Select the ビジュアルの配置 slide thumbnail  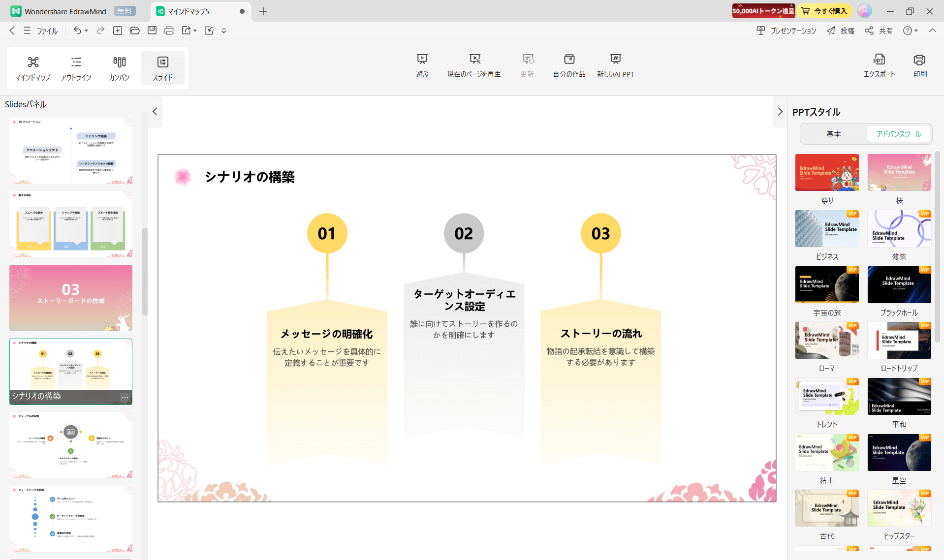click(71, 445)
